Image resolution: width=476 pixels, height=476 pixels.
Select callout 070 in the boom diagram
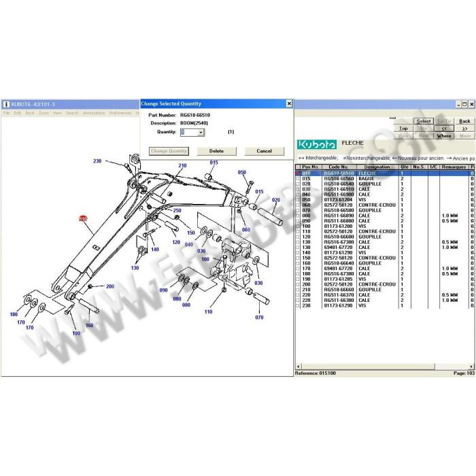(259, 318)
